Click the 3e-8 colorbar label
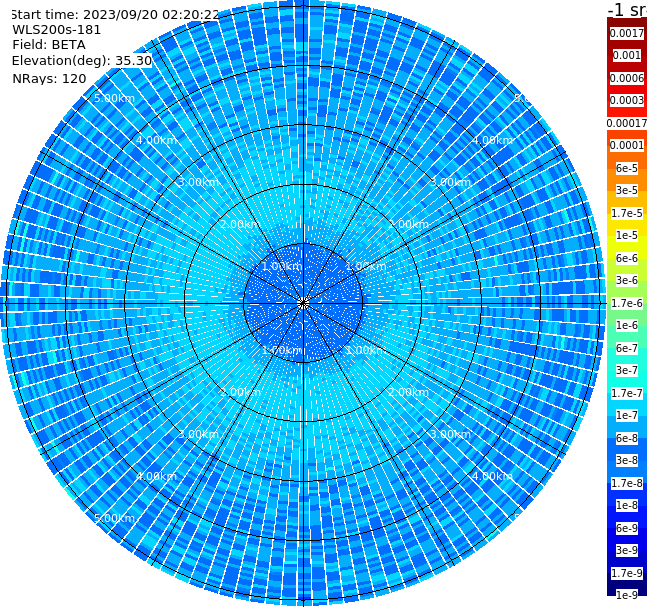647x607 pixels. coord(627,460)
